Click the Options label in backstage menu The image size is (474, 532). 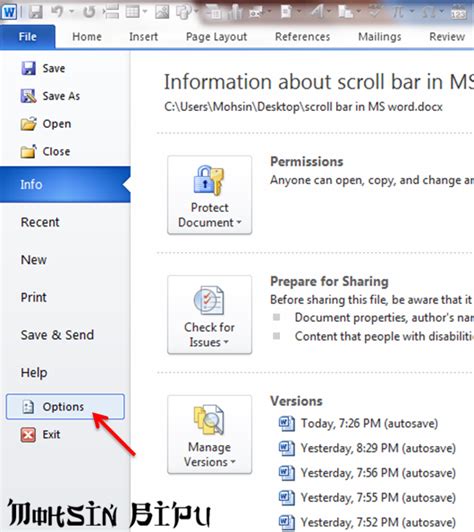pos(63,407)
